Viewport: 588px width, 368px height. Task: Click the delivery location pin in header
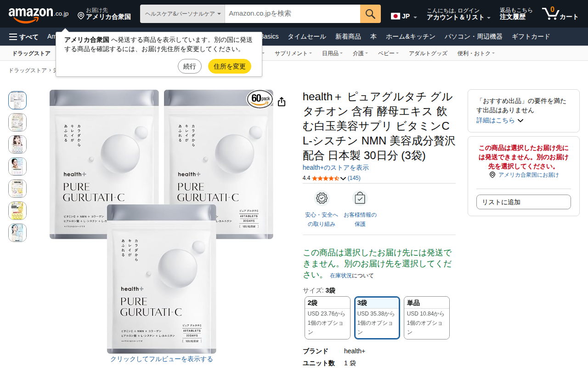[x=81, y=17]
